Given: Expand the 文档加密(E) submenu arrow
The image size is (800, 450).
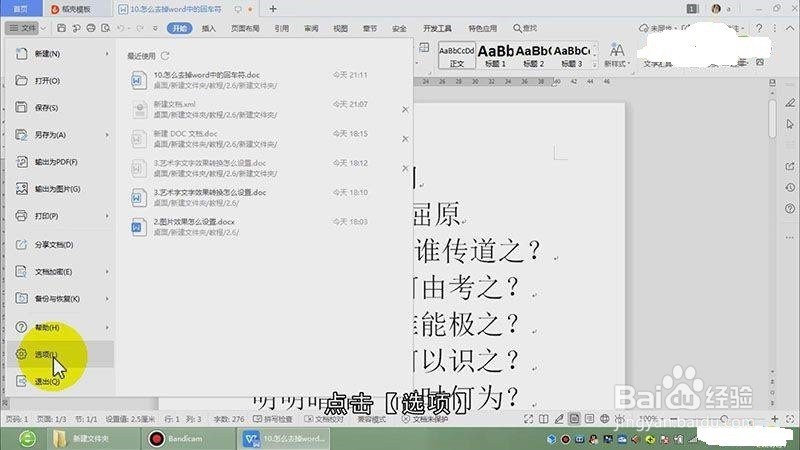Looking at the screenshot, I should (107, 271).
